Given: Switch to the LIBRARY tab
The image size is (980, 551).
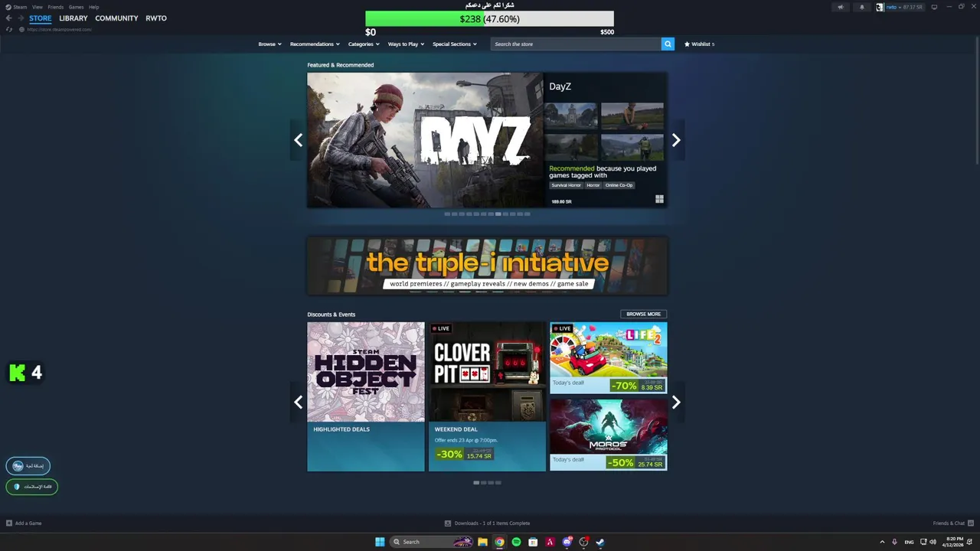Looking at the screenshot, I should pos(73,18).
